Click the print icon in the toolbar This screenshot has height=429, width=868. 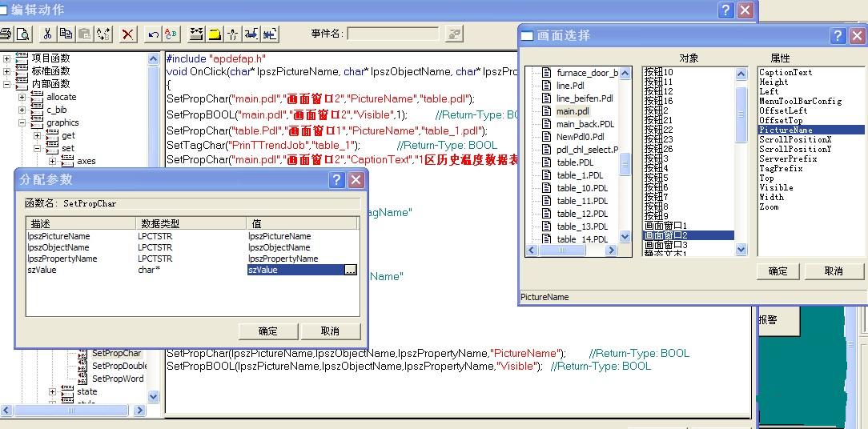point(6,34)
